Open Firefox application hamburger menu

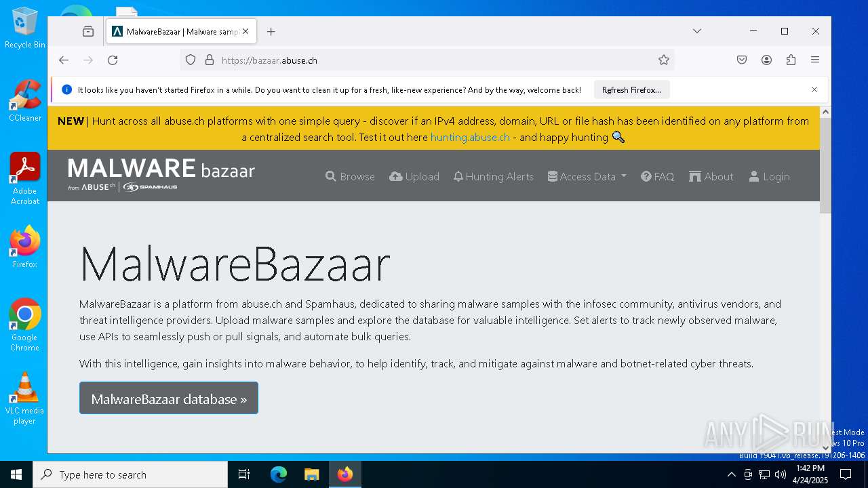tap(815, 60)
